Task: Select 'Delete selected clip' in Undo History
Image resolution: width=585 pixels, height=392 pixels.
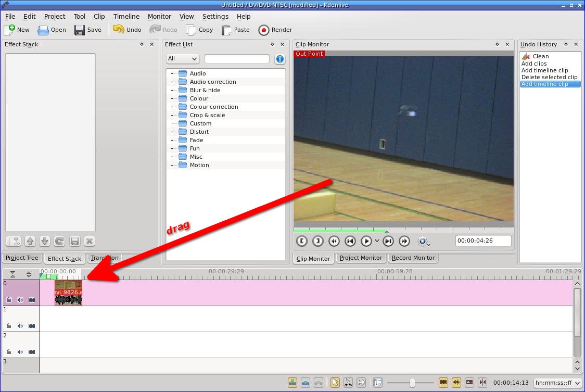Action: 549,77
